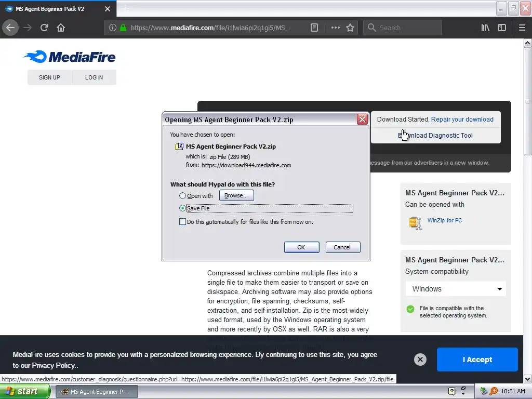
Task: Go back to the previous page
Action: [10, 28]
